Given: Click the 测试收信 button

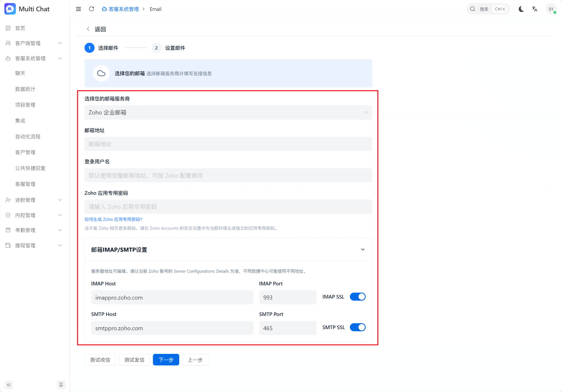Looking at the screenshot, I should point(100,360).
